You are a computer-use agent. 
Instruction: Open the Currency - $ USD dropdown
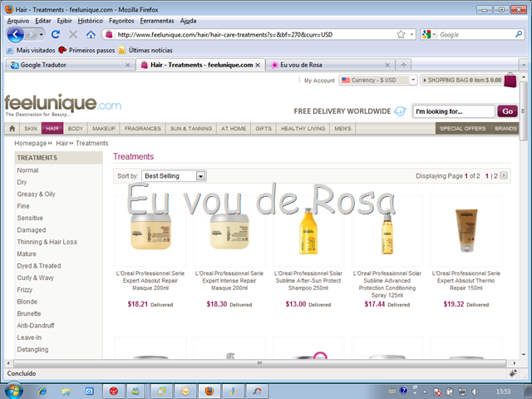[377, 80]
